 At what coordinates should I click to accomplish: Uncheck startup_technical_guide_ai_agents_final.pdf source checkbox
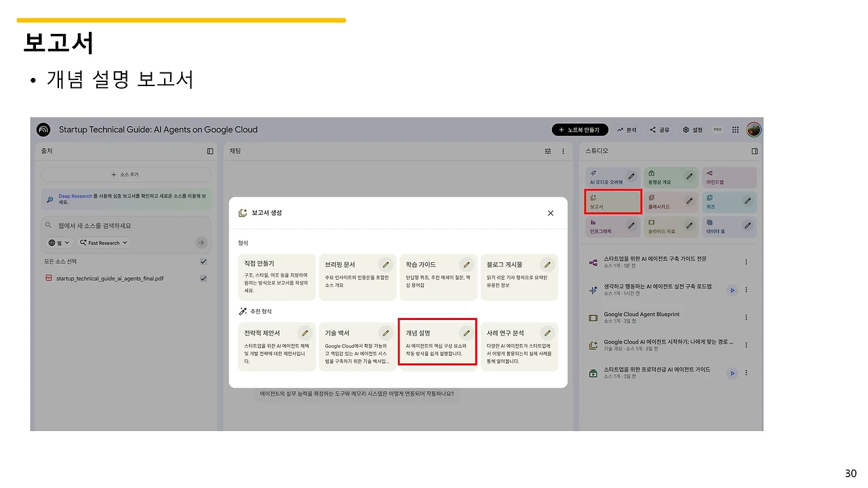click(x=203, y=278)
